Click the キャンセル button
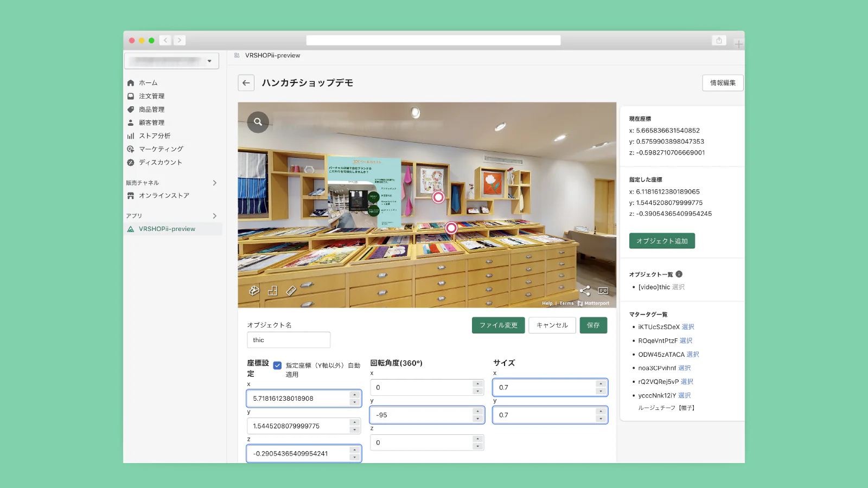 pos(552,325)
